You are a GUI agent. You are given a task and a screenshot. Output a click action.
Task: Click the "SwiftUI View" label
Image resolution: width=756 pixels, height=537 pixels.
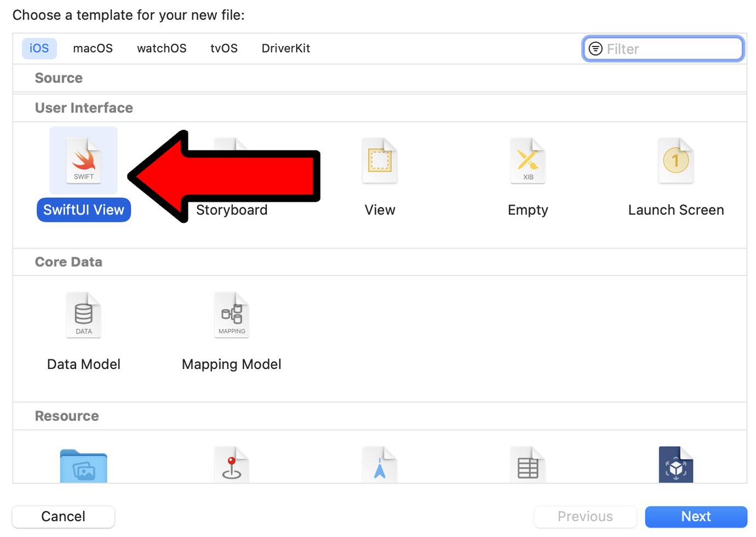point(84,210)
